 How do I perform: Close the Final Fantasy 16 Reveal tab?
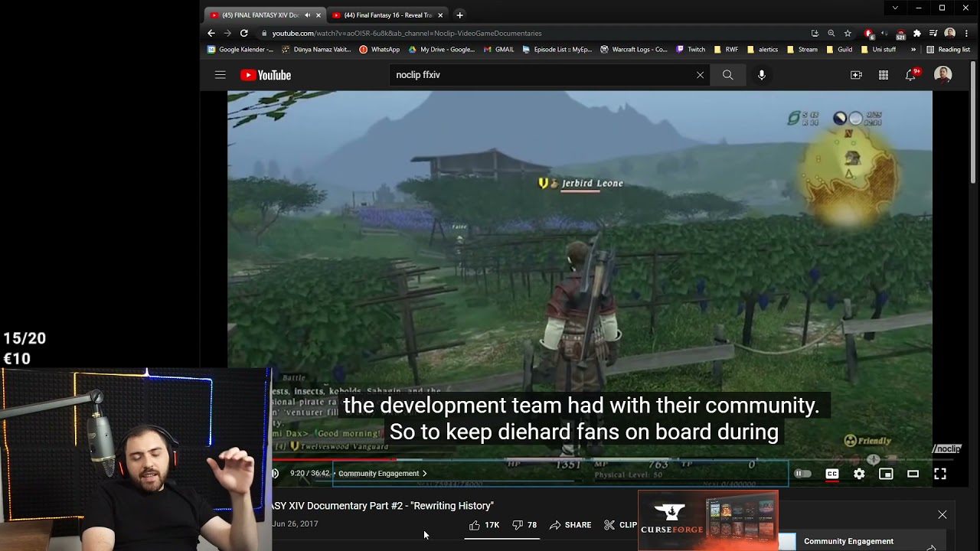tap(440, 15)
